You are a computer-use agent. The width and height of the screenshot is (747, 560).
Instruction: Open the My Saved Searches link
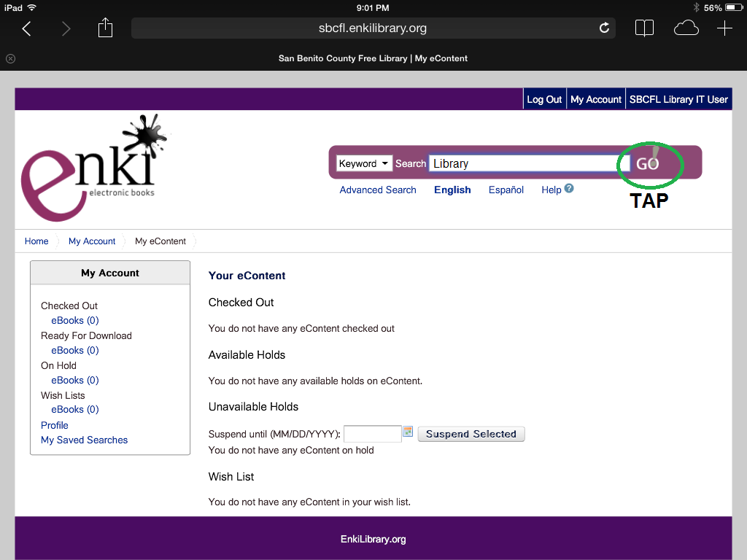[85, 440]
